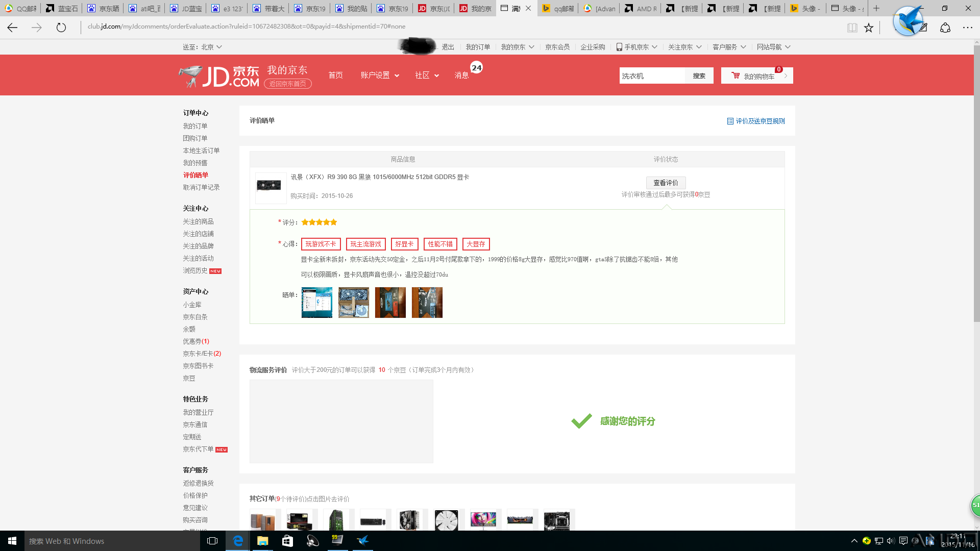Click the five-star rating

pyautogui.click(x=319, y=222)
